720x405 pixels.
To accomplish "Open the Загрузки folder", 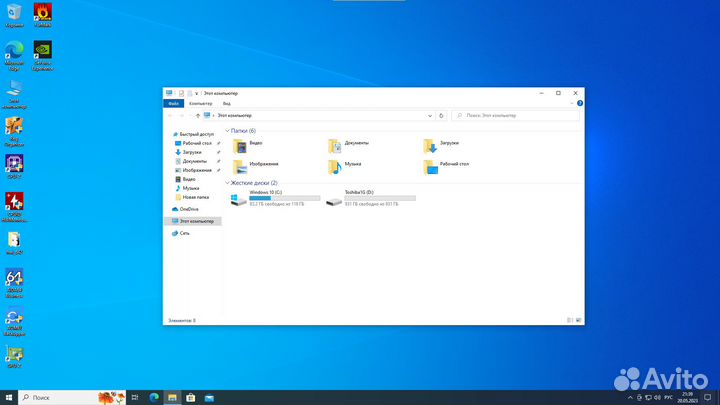I will pos(430,144).
